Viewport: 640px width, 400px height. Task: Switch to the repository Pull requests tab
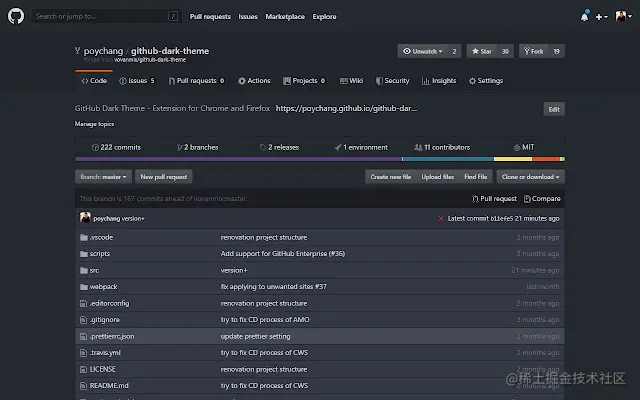click(196, 81)
